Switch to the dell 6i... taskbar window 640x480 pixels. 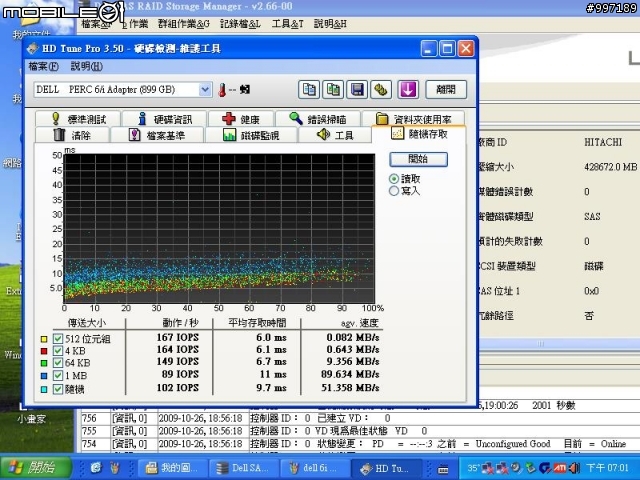point(314,468)
